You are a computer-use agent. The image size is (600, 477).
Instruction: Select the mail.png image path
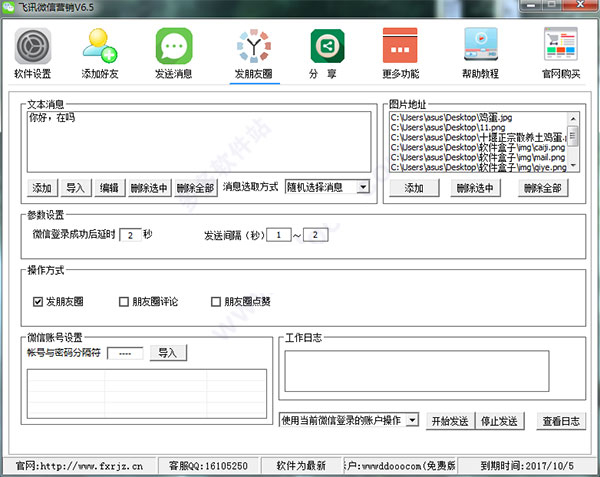click(x=478, y=157)
